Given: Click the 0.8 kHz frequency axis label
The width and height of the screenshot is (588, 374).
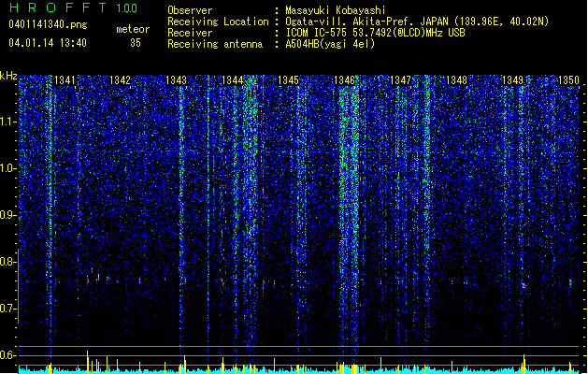Looking at the screenshot, I should point(7,262).
